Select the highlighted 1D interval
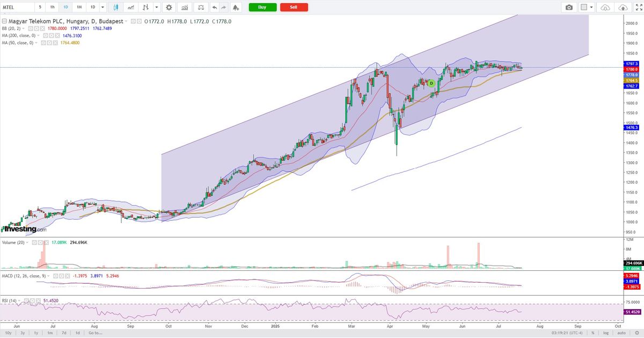644x338 pixels. click(65, 8)
